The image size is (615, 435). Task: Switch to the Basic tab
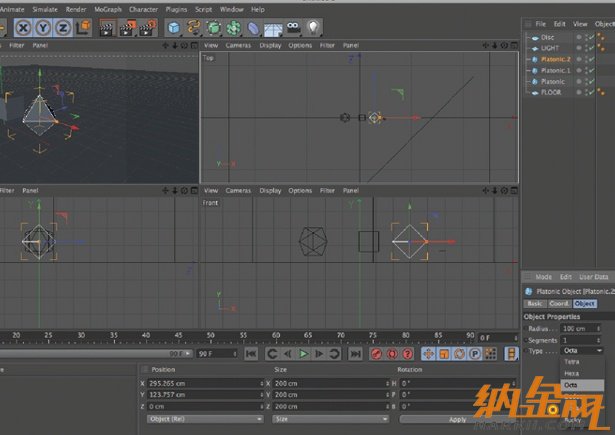[x=535, y=304]
